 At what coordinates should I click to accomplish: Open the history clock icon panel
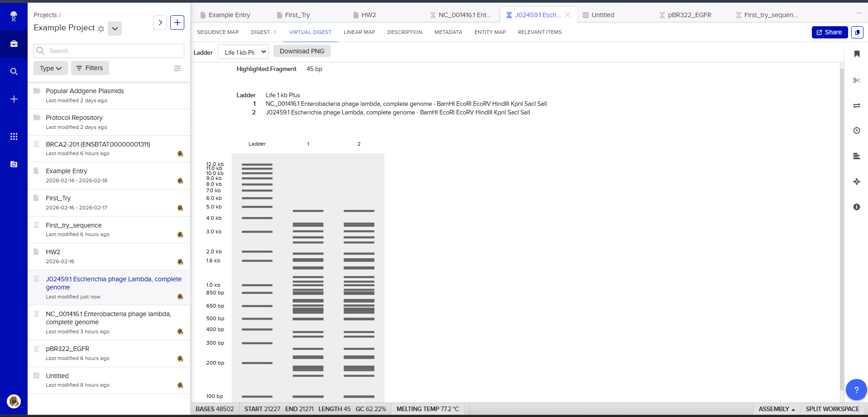[x=856, y=131]
